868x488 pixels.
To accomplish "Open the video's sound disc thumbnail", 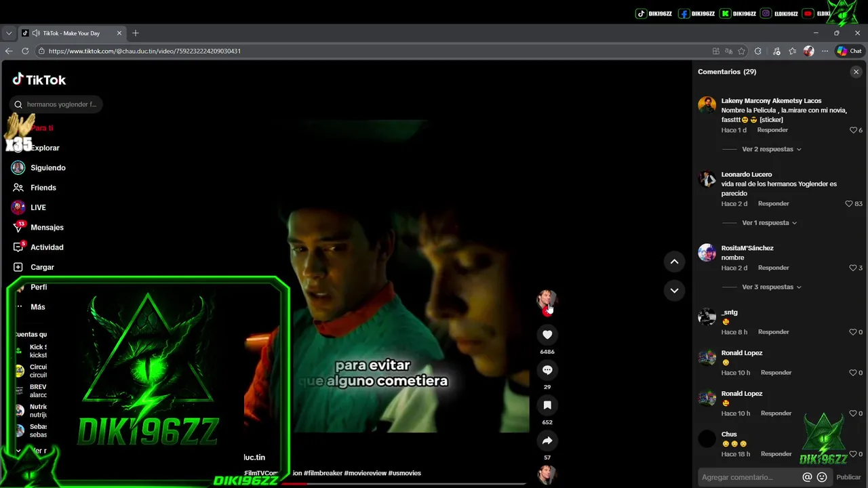I will click(x=547, y=475).
